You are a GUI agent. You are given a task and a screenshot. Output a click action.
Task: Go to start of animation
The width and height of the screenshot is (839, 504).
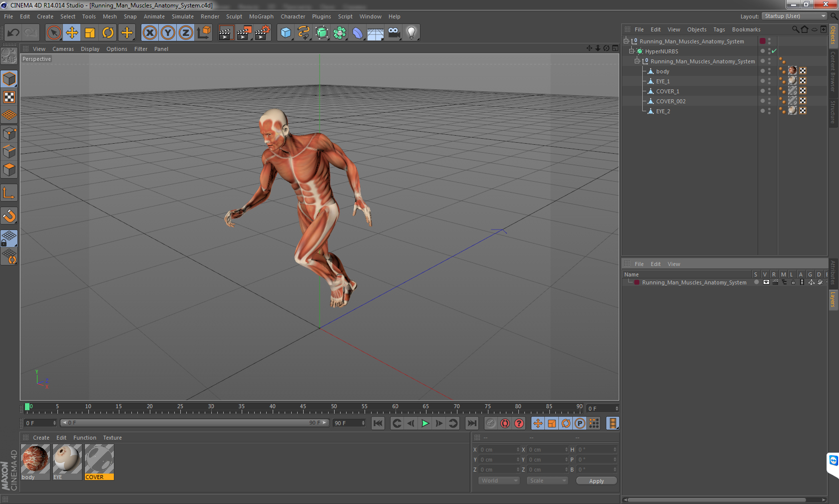(378, 423)
